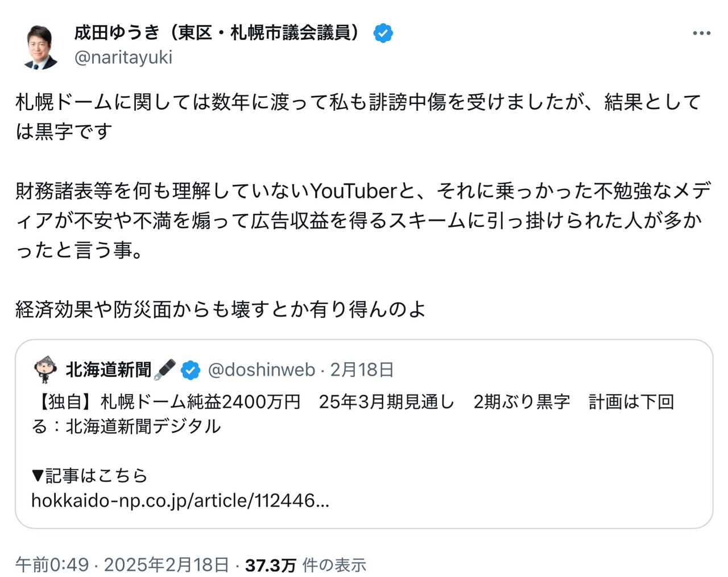This screenshot has height=577, width=728.
Task: Click 成田ゆうき's profile avatar photo
Action: pos(41,47)
